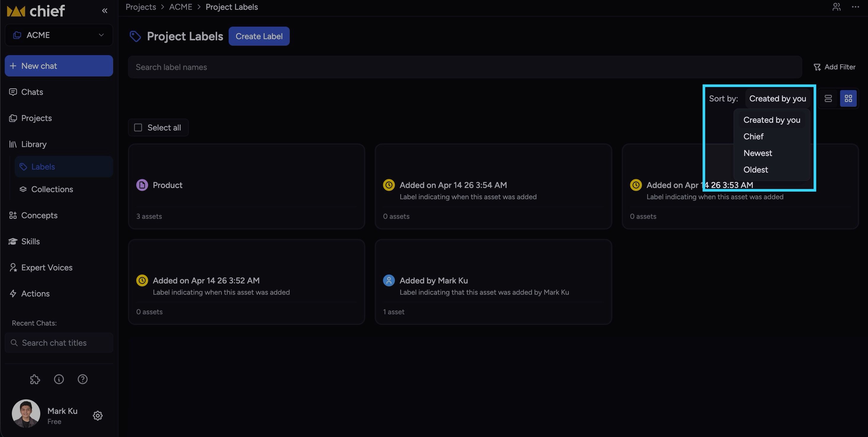Screen dimensions: 868x437
Task: Click the Create Label button
Action: point(259,36)
